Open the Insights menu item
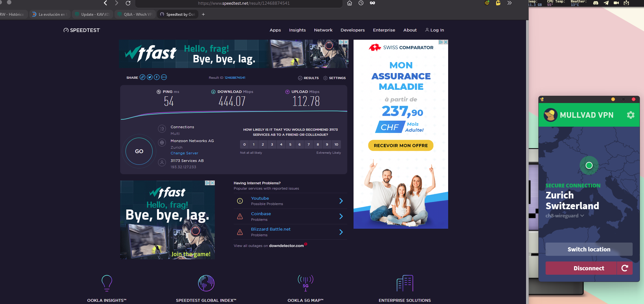Image resolution: width=644 pixels, height=304 pixels. (x=297, y=30)
